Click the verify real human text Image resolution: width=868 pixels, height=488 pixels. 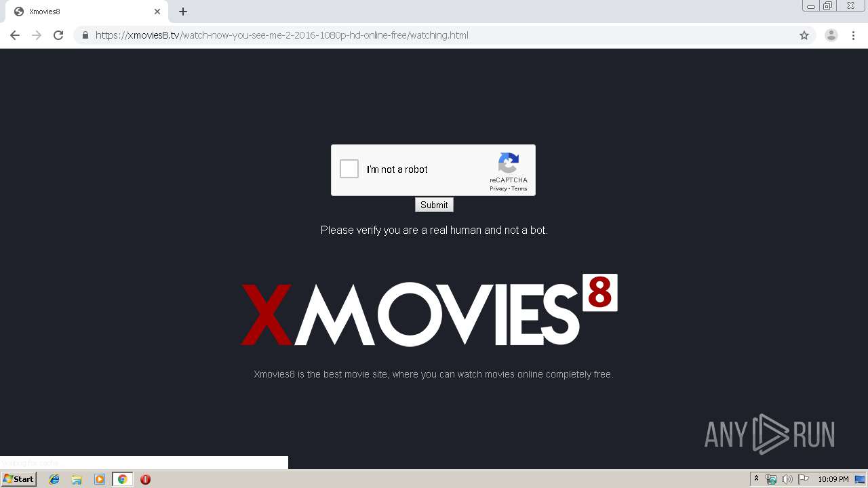pos(434,230)
